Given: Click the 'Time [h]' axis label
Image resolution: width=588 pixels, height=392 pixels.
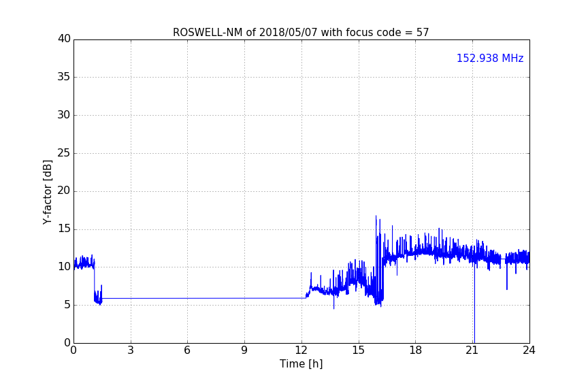Looking at the screenshot, I should click(x=301, y=363).
